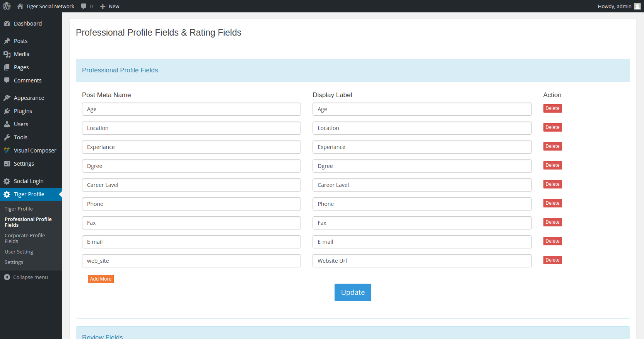The image size is (644, 339).
Task: Click the WordPress logo icon
Action: (7, 6)
